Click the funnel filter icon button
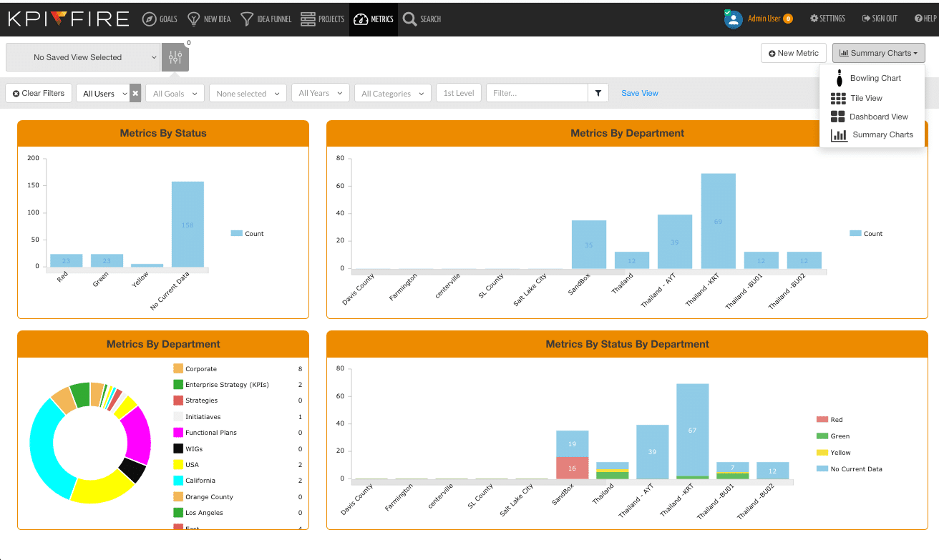Viewport: 939px width, 560px height. pos(598,93)
